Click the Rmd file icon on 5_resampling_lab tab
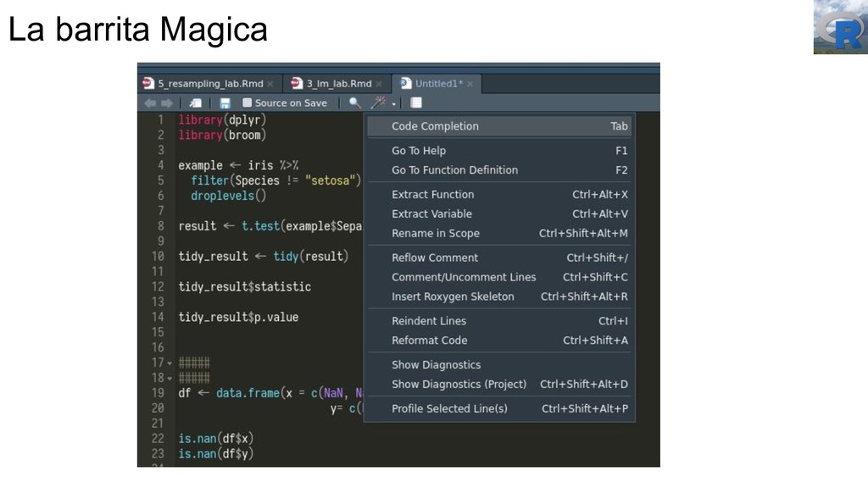The height and width of the screenshot is (488, 868). (147, 83)
